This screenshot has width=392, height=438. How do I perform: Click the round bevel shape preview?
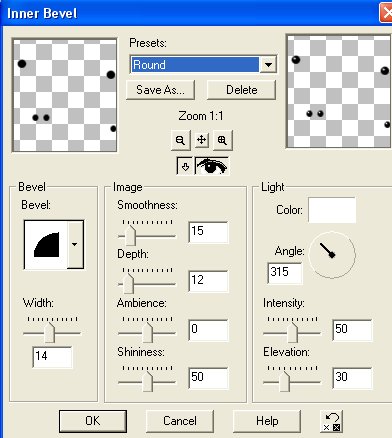[46, 245]
